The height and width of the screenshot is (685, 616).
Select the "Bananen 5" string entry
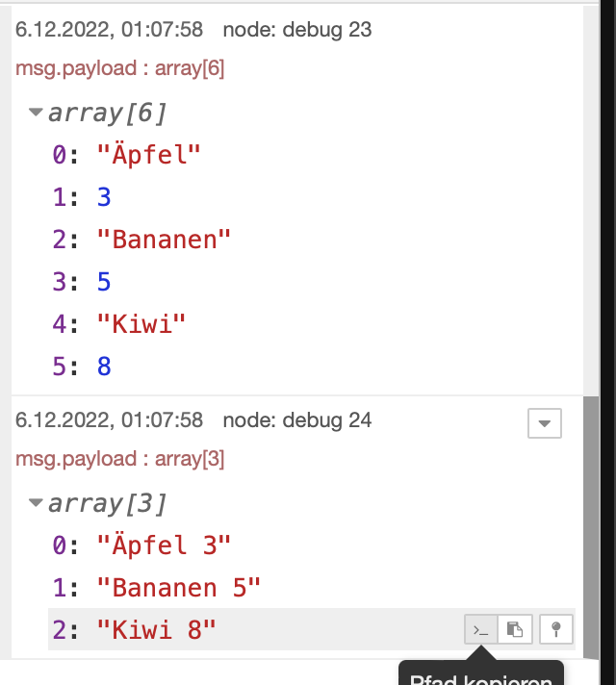coord(178,588)
